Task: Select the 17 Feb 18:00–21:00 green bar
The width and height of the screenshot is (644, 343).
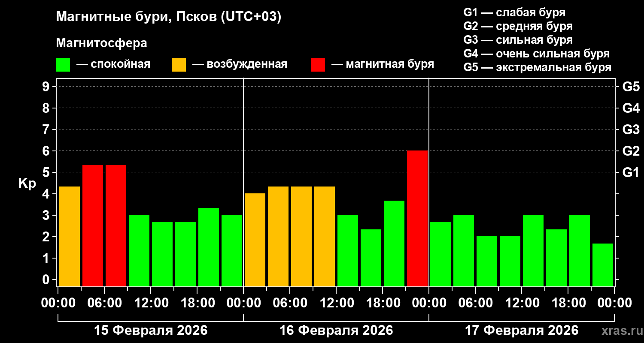Action: (x=580, y=250)
